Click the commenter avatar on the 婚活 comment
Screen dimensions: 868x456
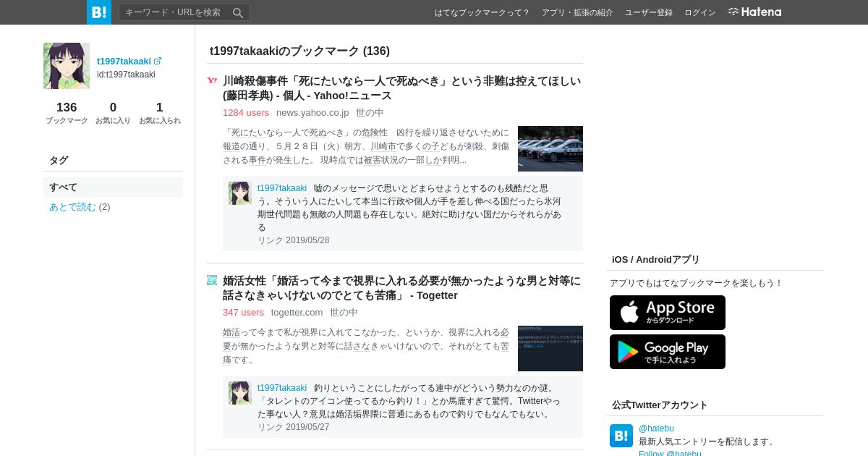pos(240,393)
